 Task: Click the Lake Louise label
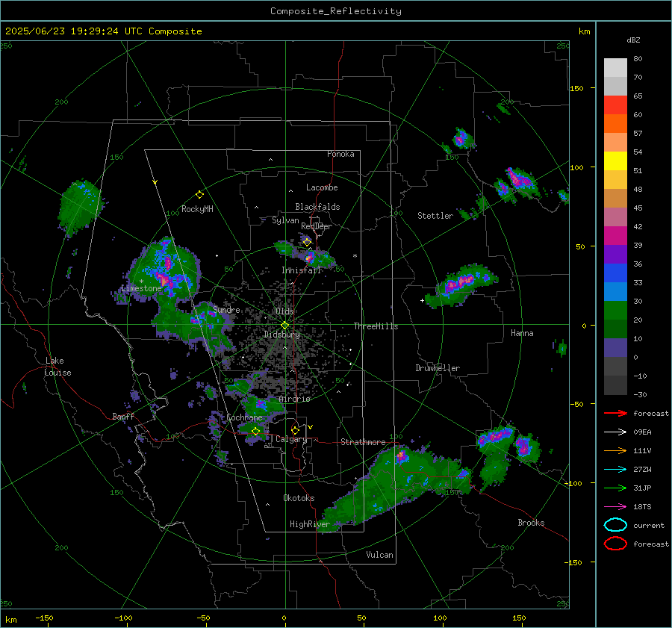coord(58,367)
